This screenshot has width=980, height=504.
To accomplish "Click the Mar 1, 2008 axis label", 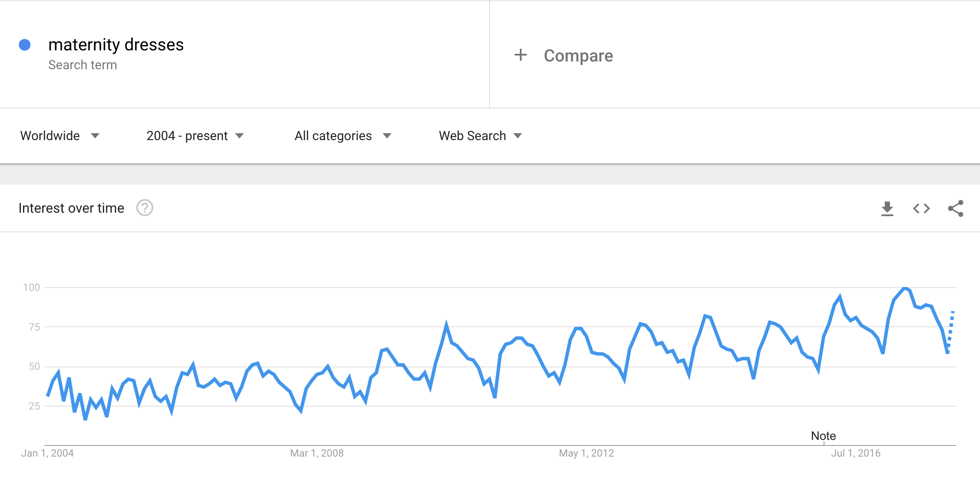I will click(317, 453).
